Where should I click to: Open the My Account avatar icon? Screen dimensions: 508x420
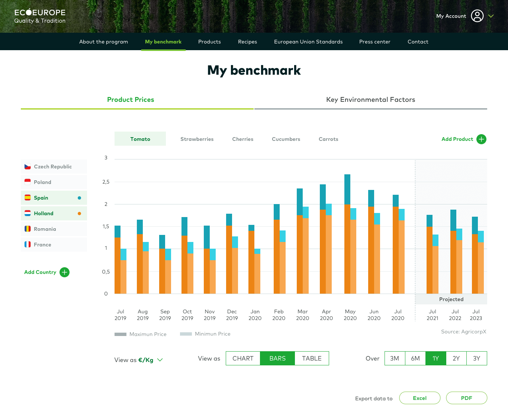[478, 16]
